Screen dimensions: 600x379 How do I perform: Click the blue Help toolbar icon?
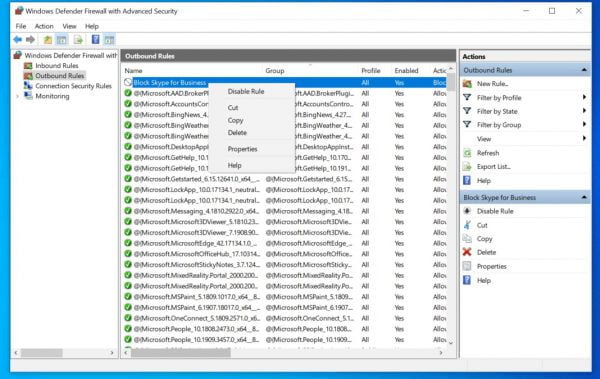(95, 39)
